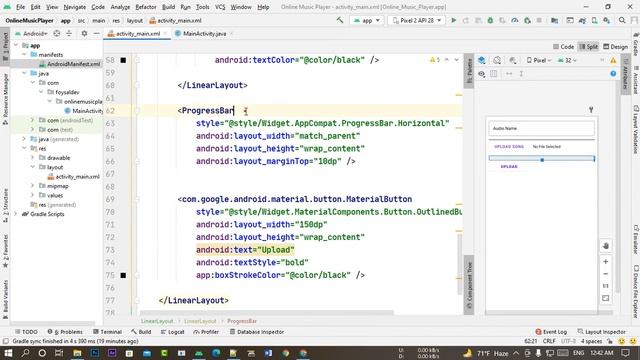Open the File menu
Image resolution: width=640 pixels, height=360 pixels.
coord(20,7)
